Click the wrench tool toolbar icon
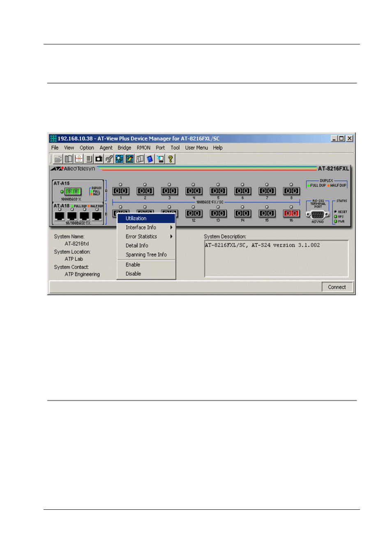 point(109,159)
